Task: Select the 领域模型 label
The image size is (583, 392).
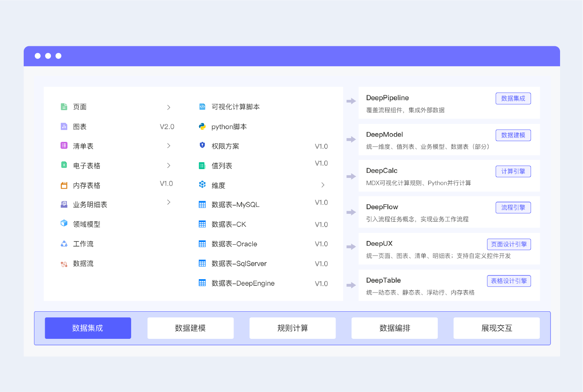Action: click(x=86, y=224)
